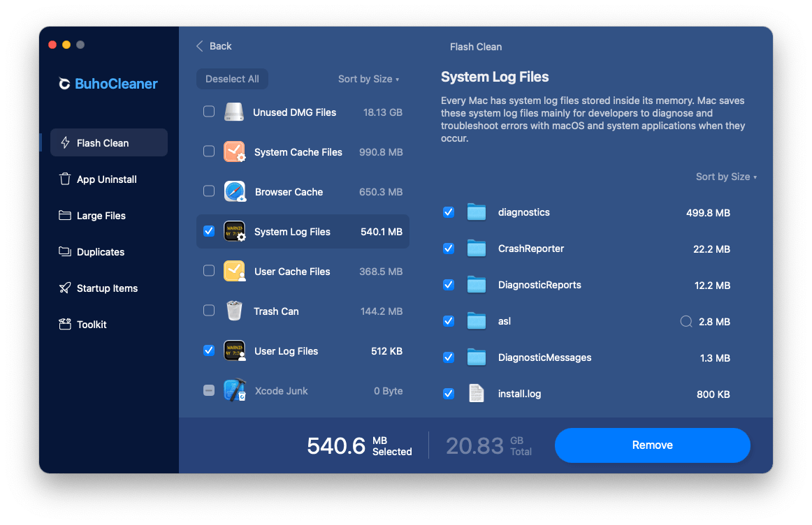The width and height of the screenshot is (812, 525).
Task: Click the install.log file name
Action: pyautogui.click(x=519, y=394)
